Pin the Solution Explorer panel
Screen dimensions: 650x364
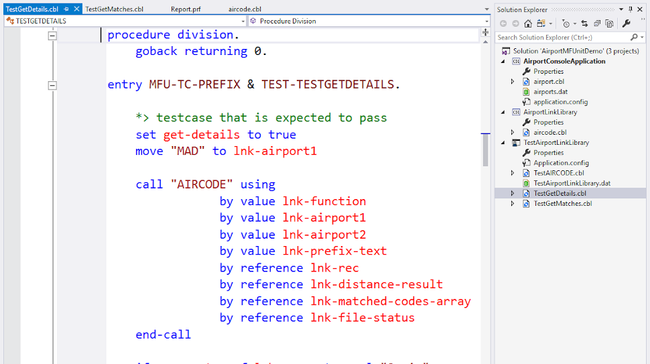point(631,9)
